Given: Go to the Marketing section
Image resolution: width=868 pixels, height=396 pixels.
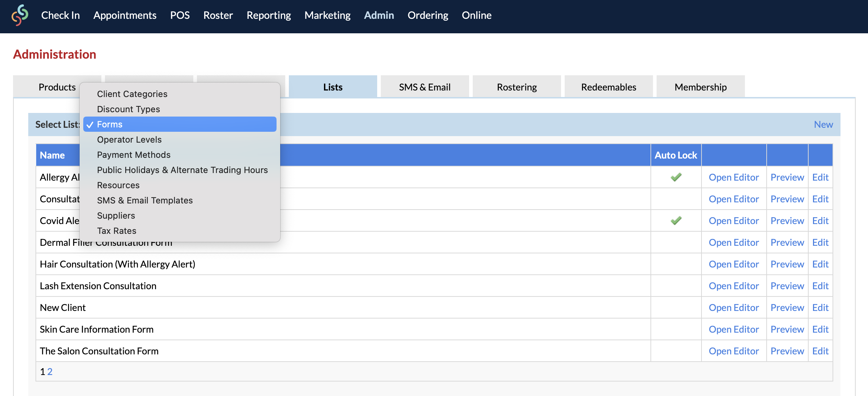Looking at the screenshot, I should pyautogui.click(x=327, y=15).
